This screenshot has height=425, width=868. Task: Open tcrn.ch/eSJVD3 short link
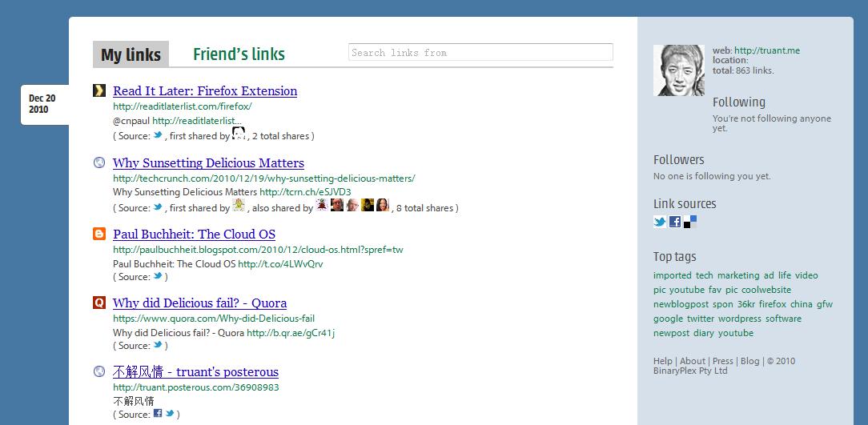(x=305, y=192)
